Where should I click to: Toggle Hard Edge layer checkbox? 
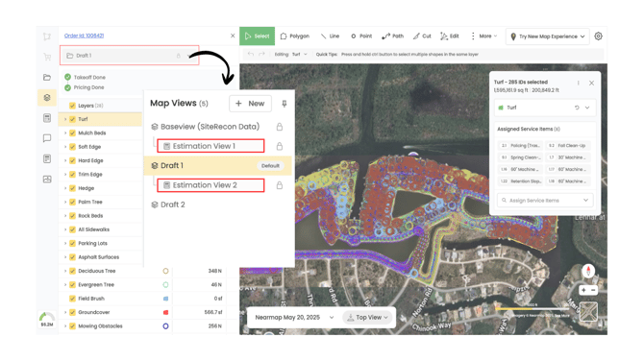pos(72,160)
